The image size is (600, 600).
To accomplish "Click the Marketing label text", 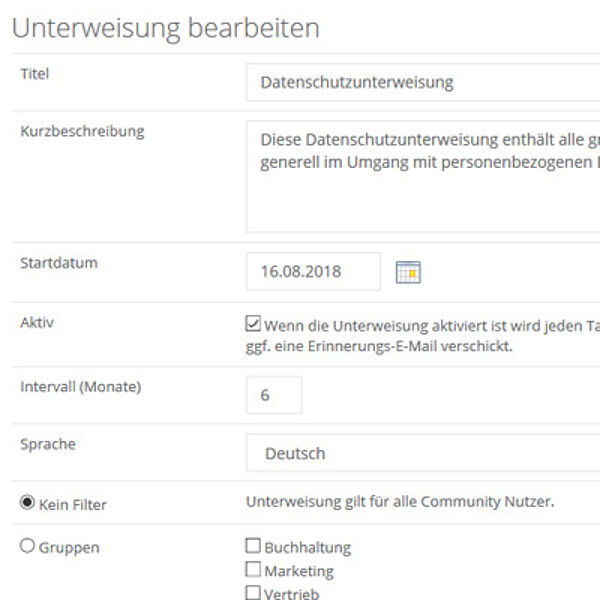I will (x=299, y=571).
